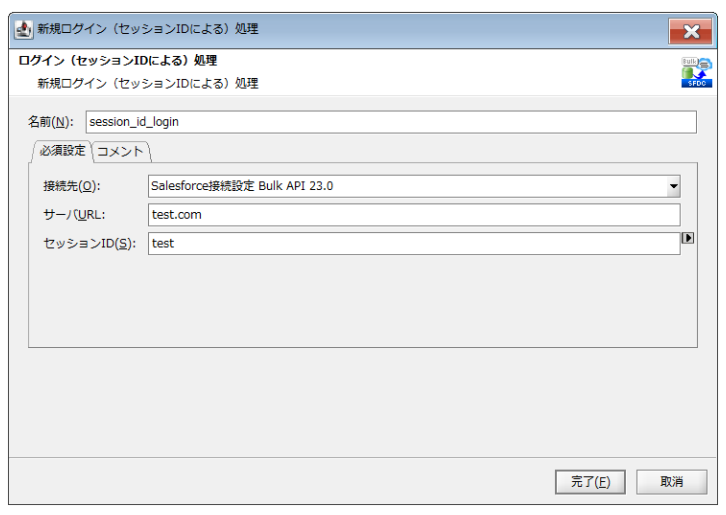Click the bold heading ログイン（セッションIDによる）処理
Screen dimensions: 726x515
[x=118, y=61]
